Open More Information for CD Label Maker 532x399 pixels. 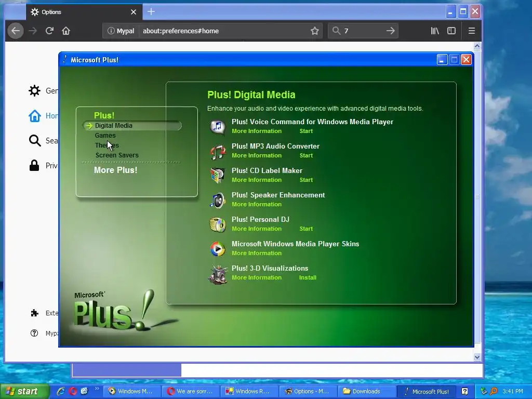tap(257, 180)
